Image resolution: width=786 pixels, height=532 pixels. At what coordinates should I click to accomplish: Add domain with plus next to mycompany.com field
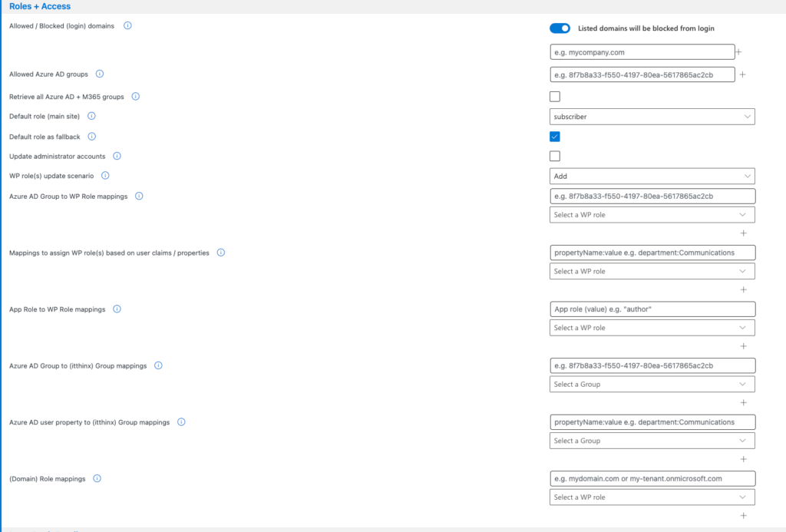point(738,52)
